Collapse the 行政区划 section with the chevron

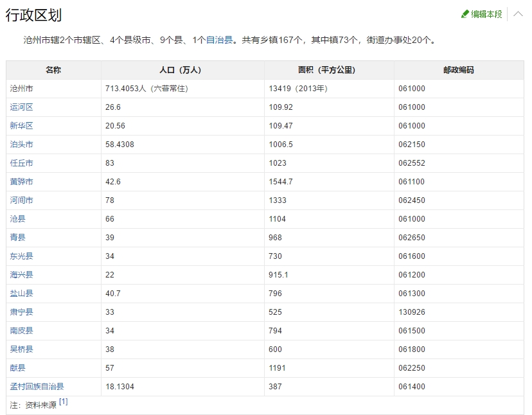coord(518,13)
